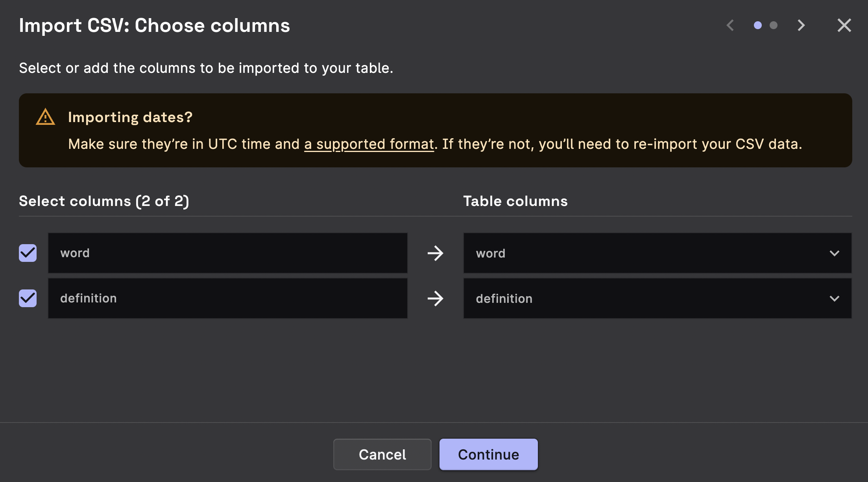Viewport: 868px width, 482px height.
Task: Close the Import CSV dialog
Action: coord(844,25)
